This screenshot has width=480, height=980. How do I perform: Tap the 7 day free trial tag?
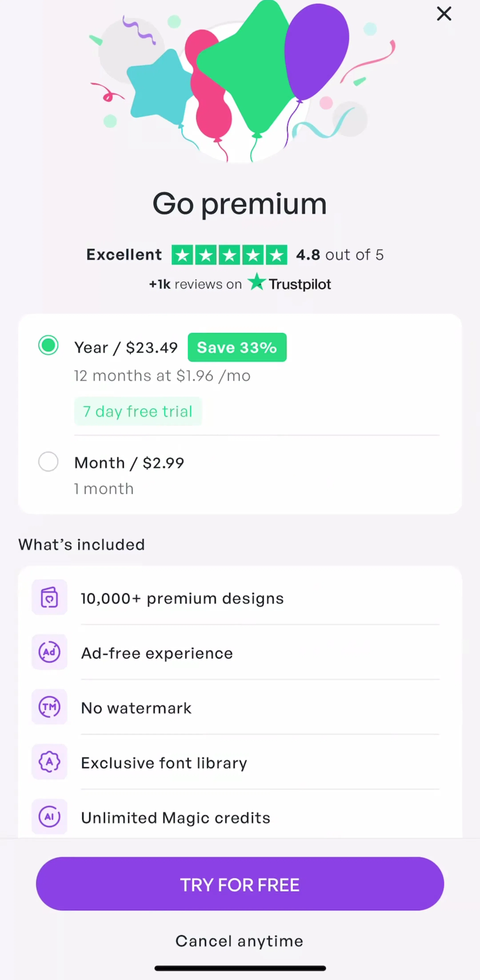(x=138, y=411)
